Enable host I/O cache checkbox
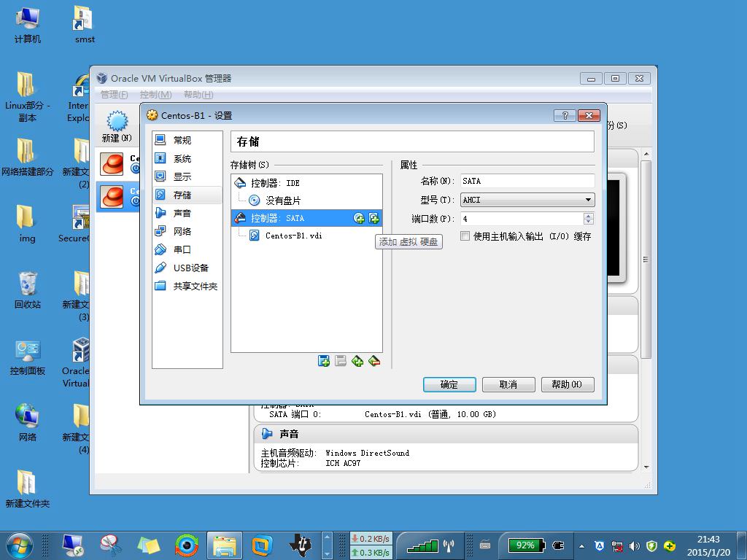 465,236
